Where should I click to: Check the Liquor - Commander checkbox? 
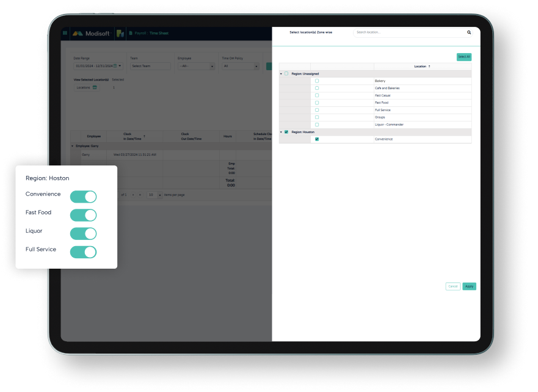pyautogui.click(x=317, y=125)
